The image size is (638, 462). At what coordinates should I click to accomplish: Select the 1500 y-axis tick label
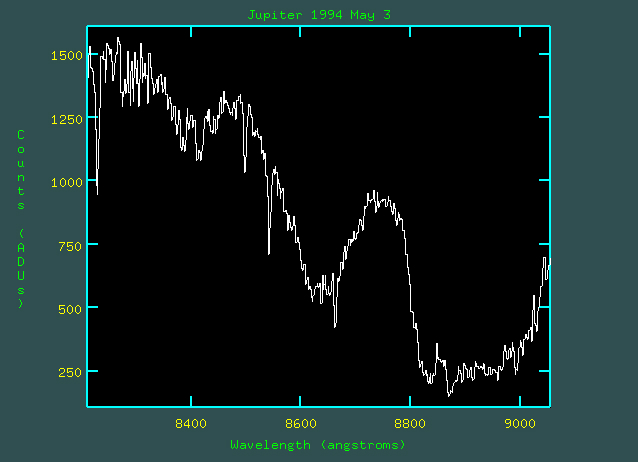67,56
